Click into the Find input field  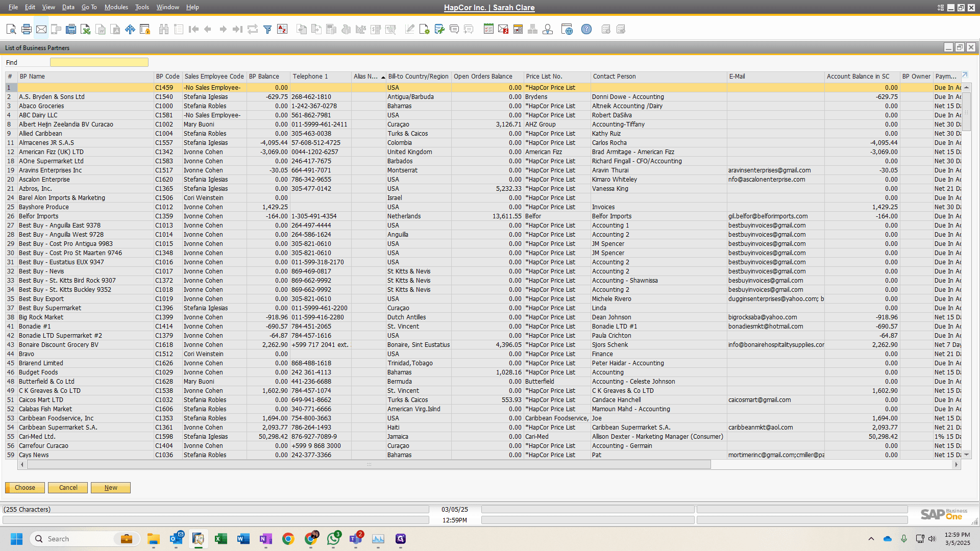[x=99, y=62]
